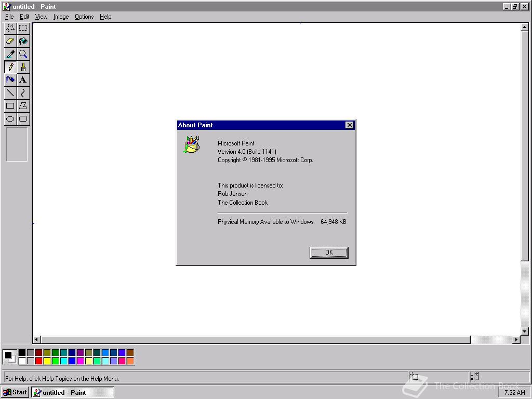Image resolution: width=532 pixels, height=399 pixels.
Task: Open the Edit menu
Action: (24, 17)
